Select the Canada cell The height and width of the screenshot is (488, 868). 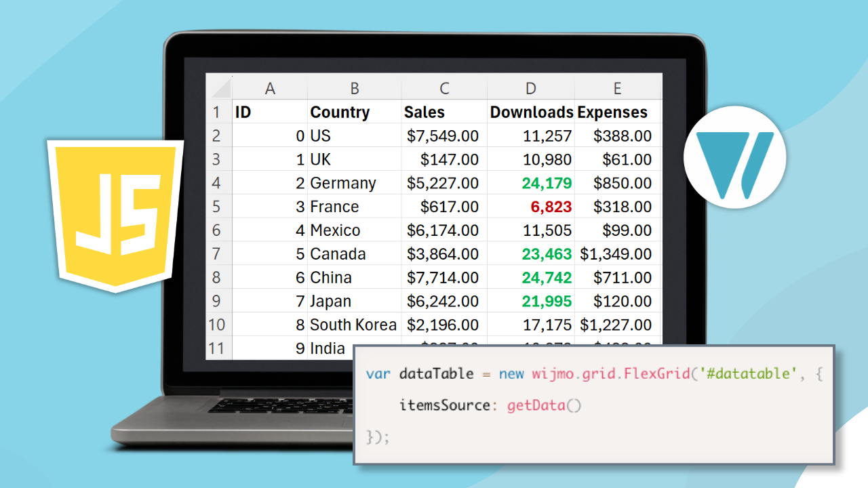[x=355, y=254]
